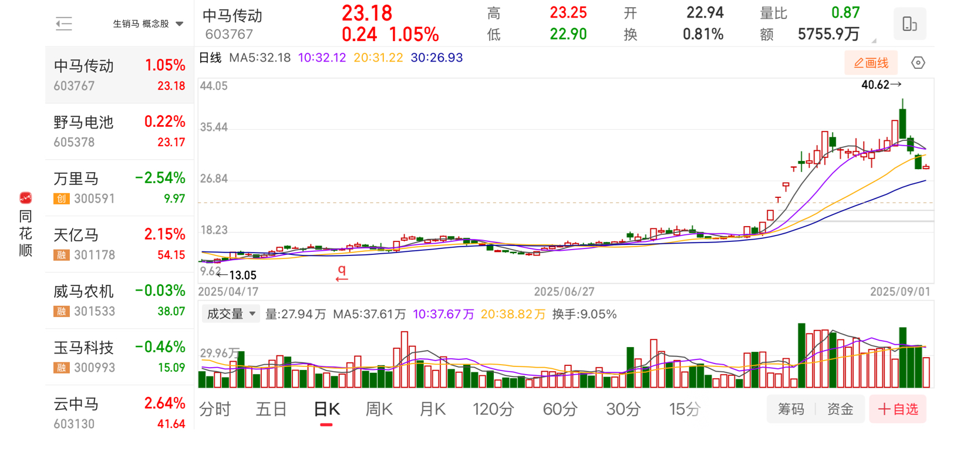This screenshot has height=451, width=980.
Task: Click the orange 20:31.22 MA value
Action: tap(378, 58)
